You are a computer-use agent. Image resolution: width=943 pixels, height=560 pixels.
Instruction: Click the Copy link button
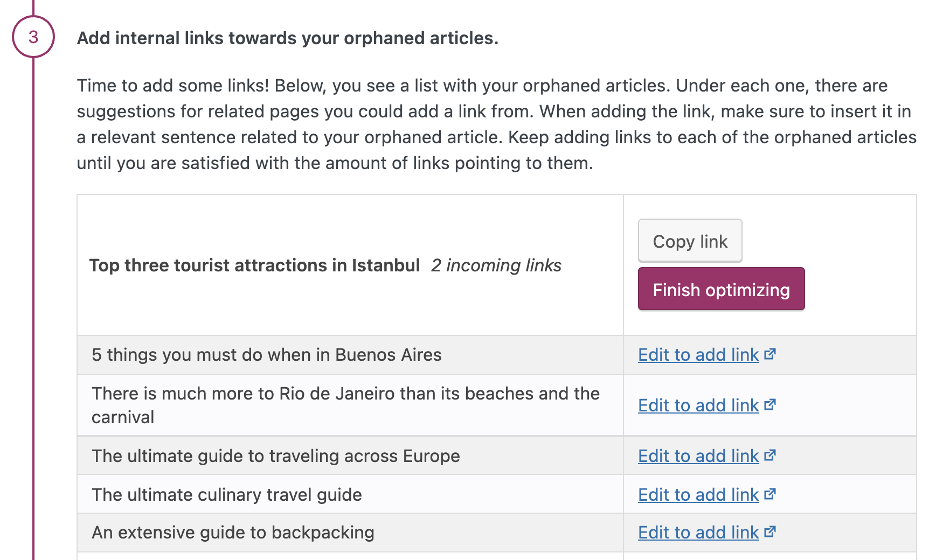pyautogui.click(x=690, y=241)
